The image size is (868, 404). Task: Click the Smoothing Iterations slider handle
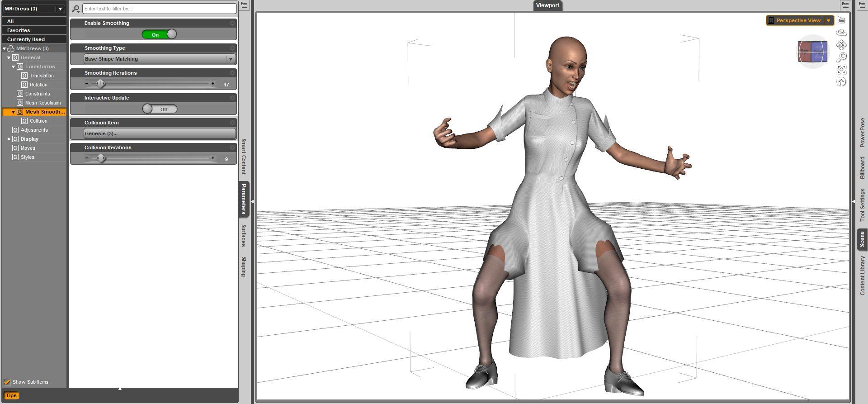coord(101,84)
